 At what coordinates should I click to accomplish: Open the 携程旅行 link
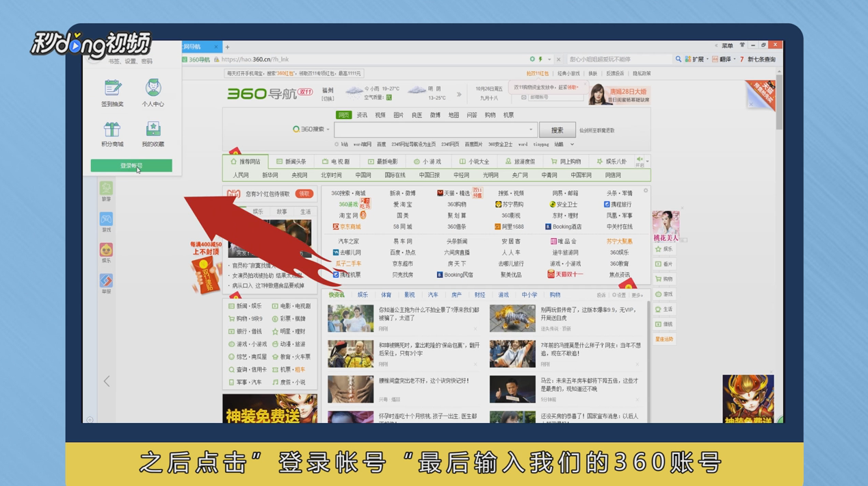coord(618,204)
